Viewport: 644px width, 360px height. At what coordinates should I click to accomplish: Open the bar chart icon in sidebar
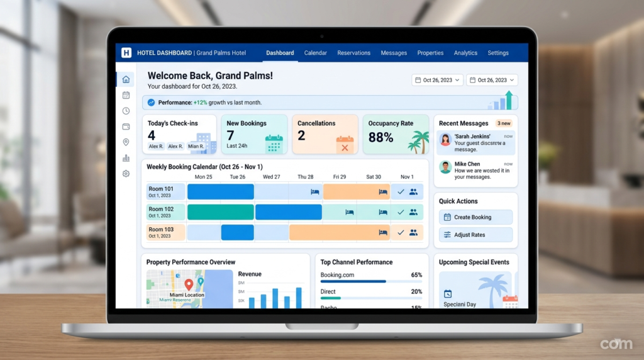(126, 158)
